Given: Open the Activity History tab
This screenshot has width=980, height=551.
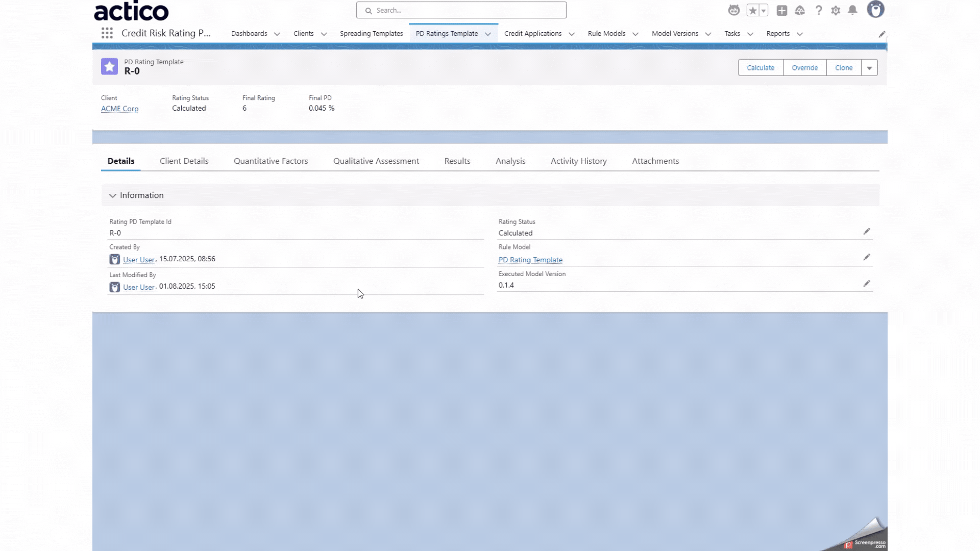Looking at the screenshot, I should 578,161.
